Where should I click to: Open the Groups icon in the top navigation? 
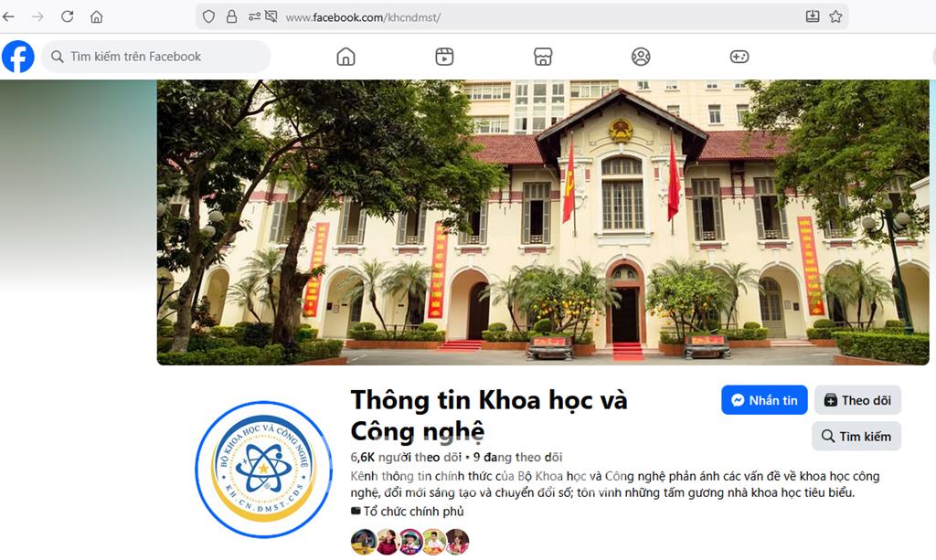(641, 57)
